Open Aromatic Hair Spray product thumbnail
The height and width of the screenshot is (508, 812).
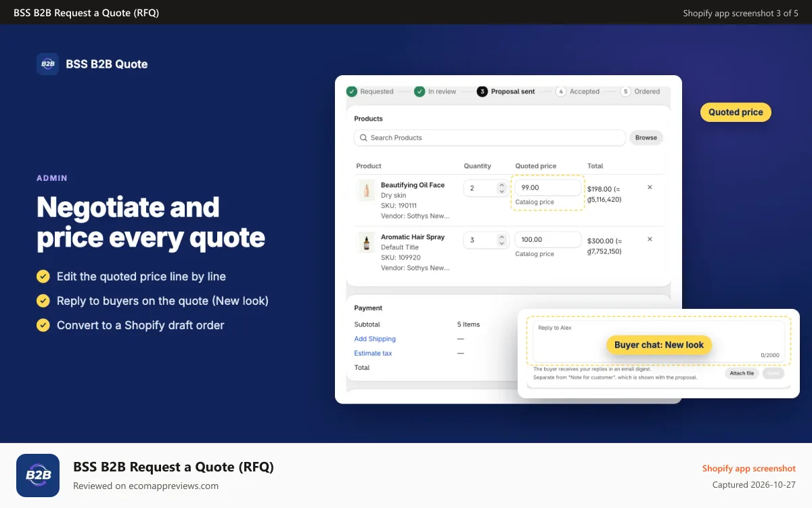tap(366, 242)
